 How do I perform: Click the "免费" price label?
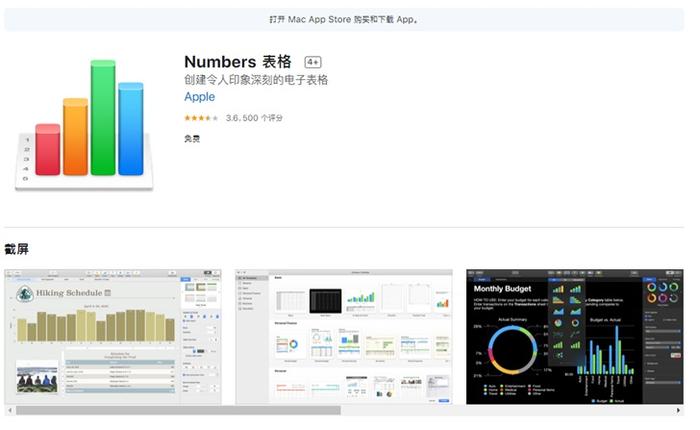point(192,139)
